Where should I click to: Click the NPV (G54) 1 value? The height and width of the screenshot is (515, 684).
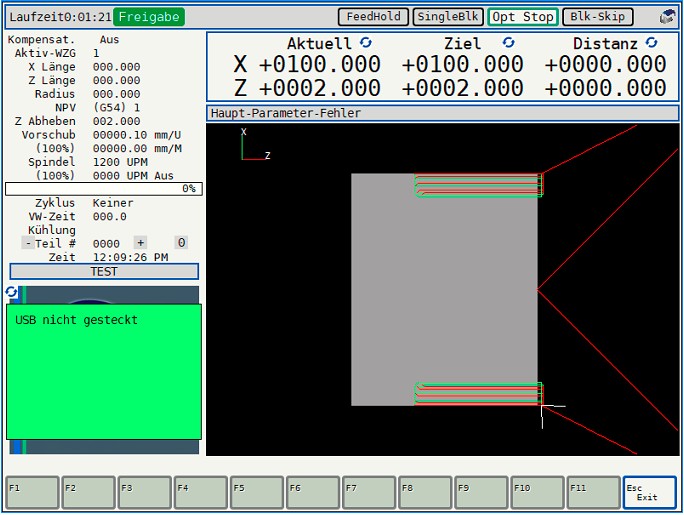[x=116, y=108]
